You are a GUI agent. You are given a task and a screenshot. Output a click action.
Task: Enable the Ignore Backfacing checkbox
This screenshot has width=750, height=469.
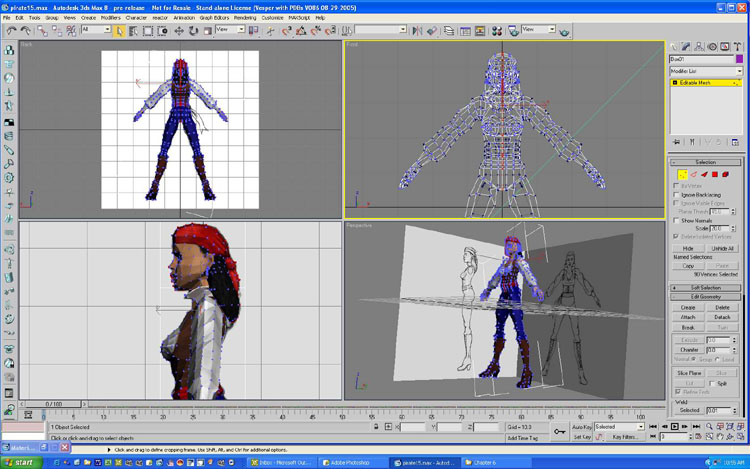click(678, 194)
